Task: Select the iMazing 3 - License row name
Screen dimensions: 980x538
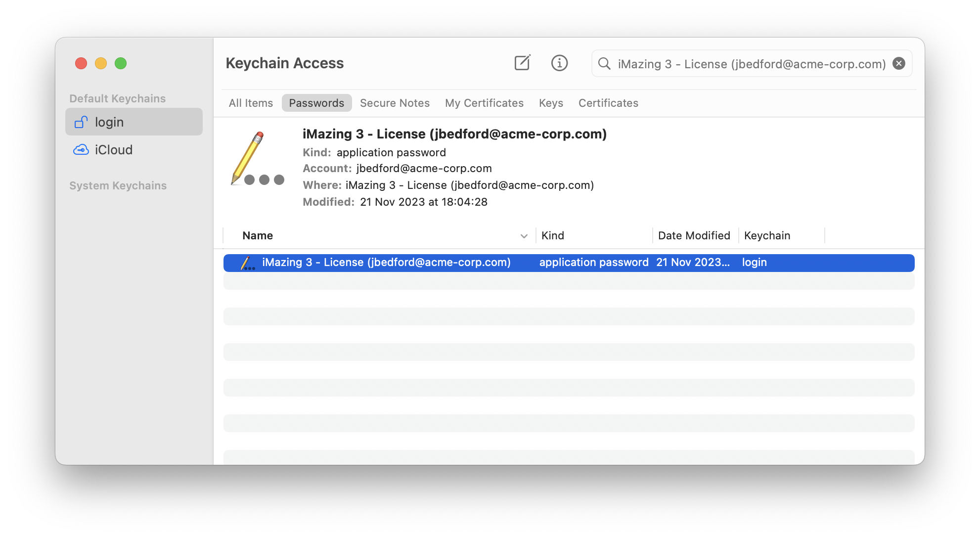Action: [x=386, y=263]
